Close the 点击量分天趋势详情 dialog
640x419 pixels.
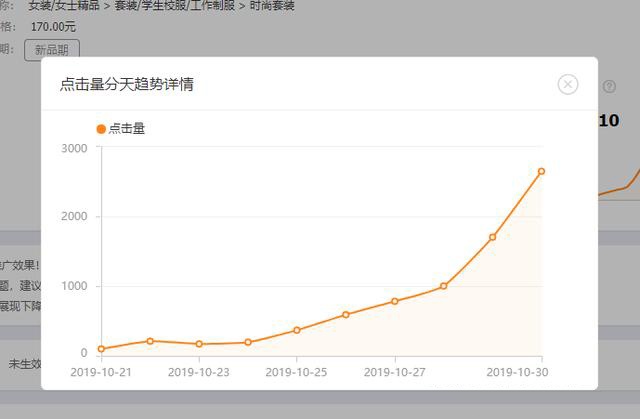568,84
